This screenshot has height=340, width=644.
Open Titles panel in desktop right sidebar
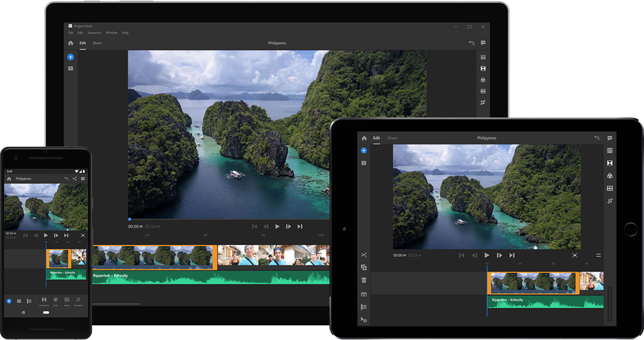point(483,57)
